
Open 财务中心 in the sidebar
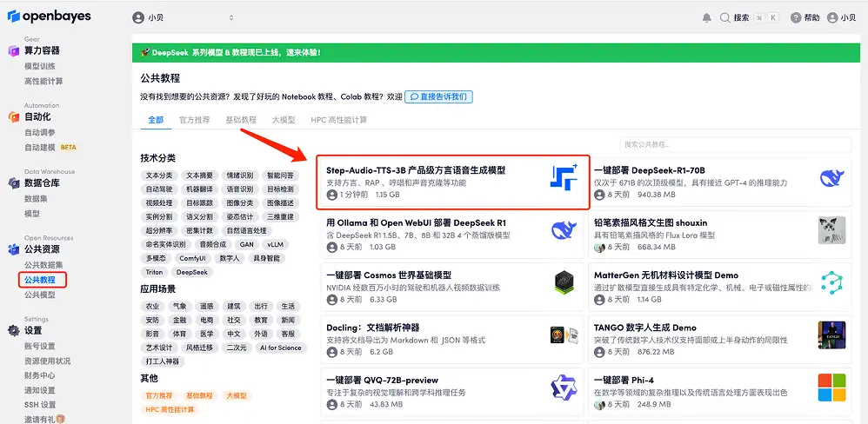coord(40,375)
